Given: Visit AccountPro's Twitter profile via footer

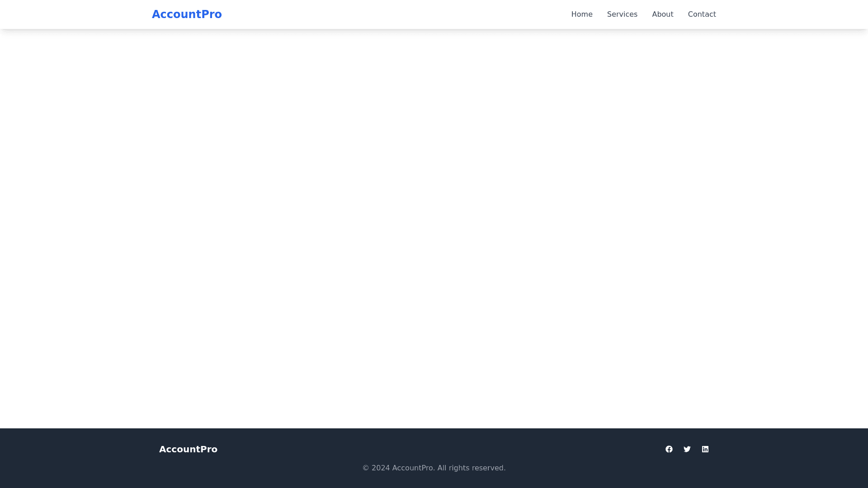Looking at the screenshot, I should click(687, 449).
